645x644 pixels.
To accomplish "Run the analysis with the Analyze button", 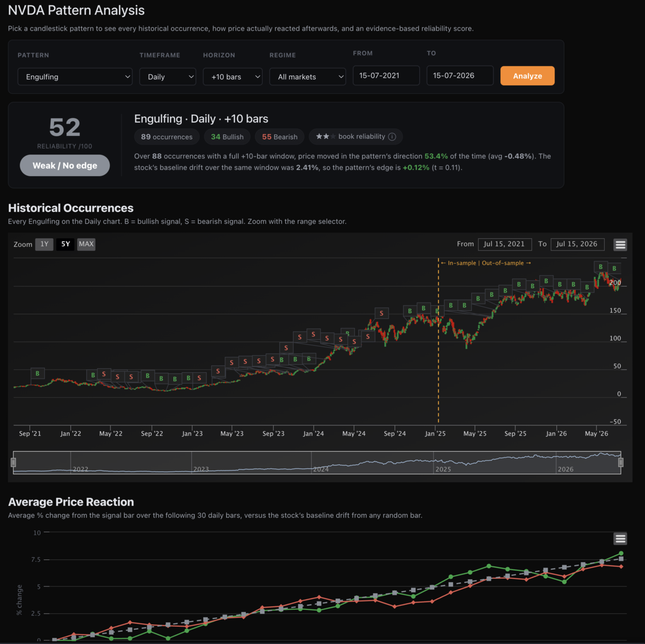I will (x=528, y=76).
